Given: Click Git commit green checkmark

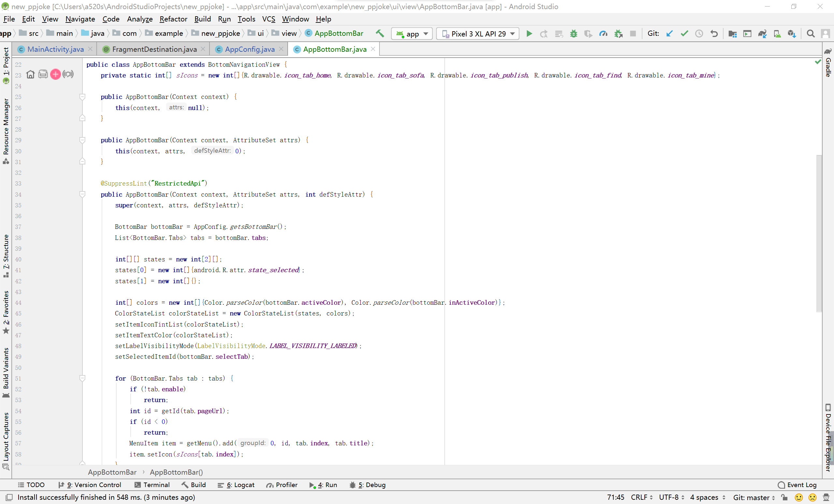Looking at the screenshot, I should 684,34.
